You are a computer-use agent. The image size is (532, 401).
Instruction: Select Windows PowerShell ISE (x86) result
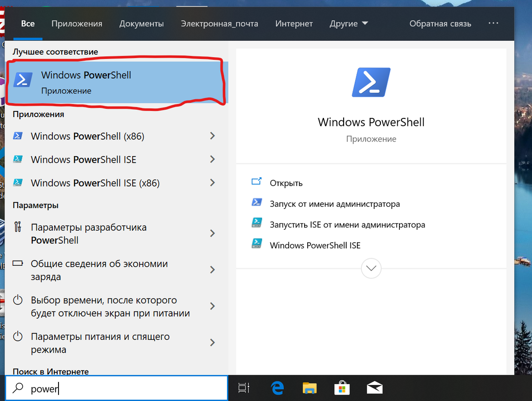point(117,183)
